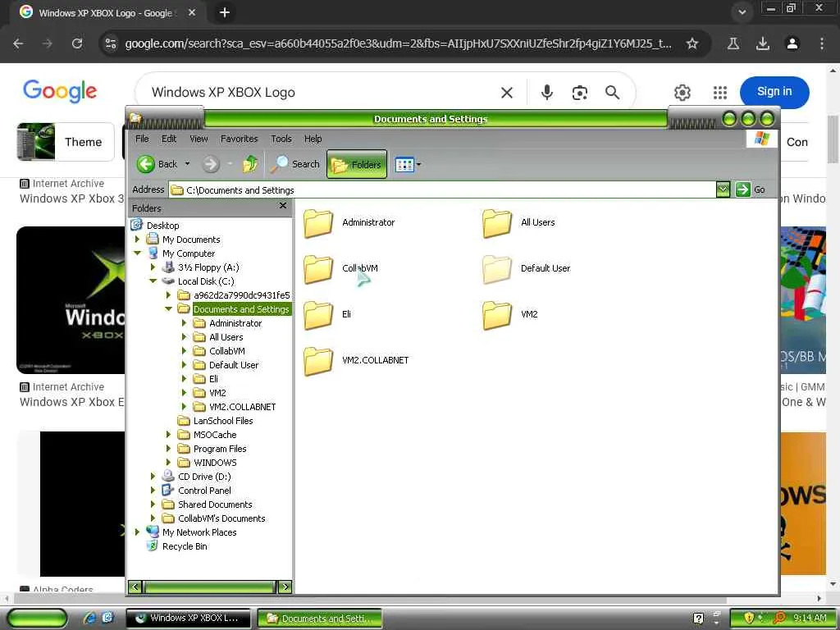Open the Help menu
The height and width of the screenshot is (630, 840).
313,139
